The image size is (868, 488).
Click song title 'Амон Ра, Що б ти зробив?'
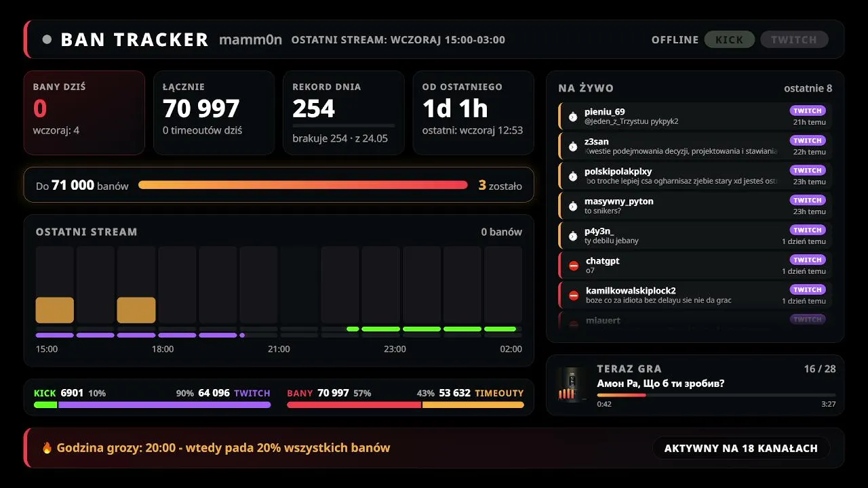pyautogui.click(x=660, y=384)
